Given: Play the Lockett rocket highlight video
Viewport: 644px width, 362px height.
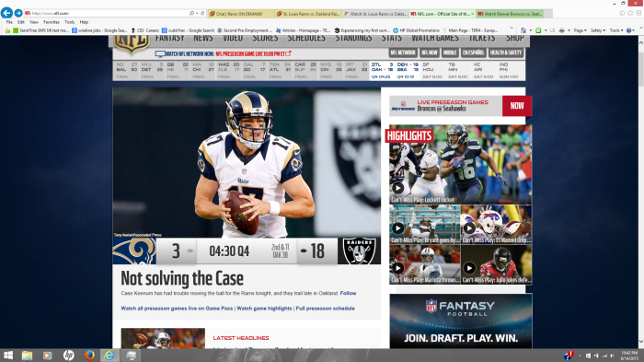Looking at the screenshot, I should [397, 189].
